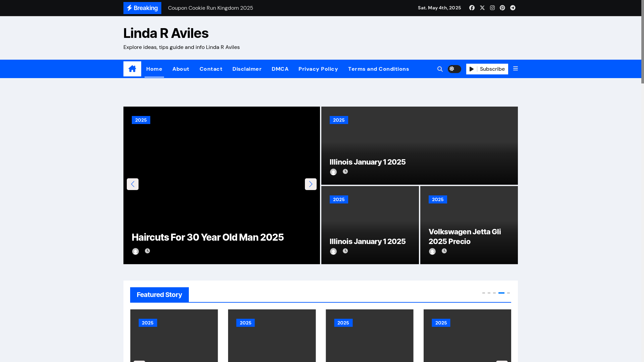Click clock icon on Volkswagen Jetta card
Screen dimensions: 644x362
click(x=444, y=251)
